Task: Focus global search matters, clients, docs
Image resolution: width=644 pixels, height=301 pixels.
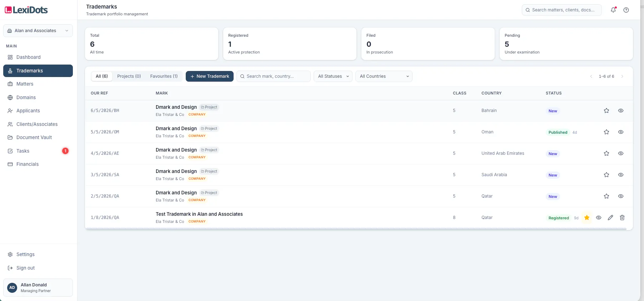Action: click(562, 10)
